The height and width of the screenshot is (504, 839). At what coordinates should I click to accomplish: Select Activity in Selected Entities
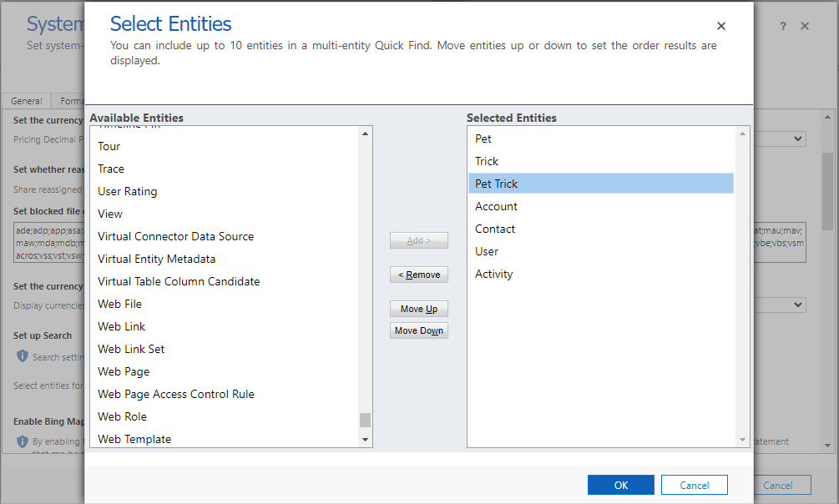[x=493, y=273]
